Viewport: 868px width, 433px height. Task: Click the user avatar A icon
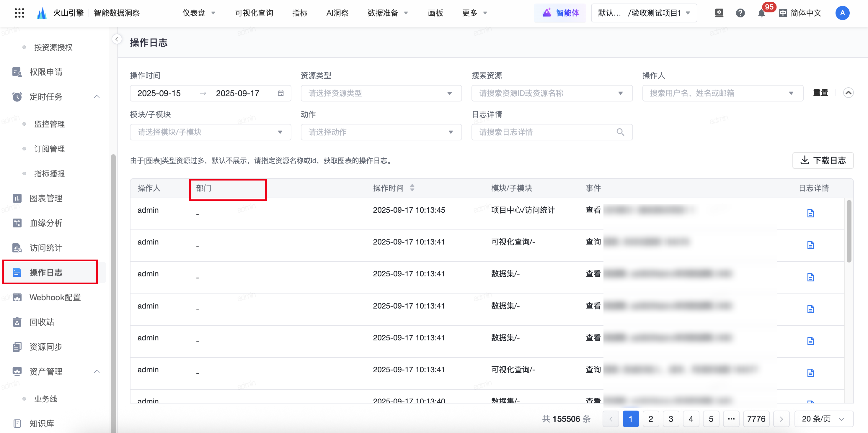click(842, 13)
